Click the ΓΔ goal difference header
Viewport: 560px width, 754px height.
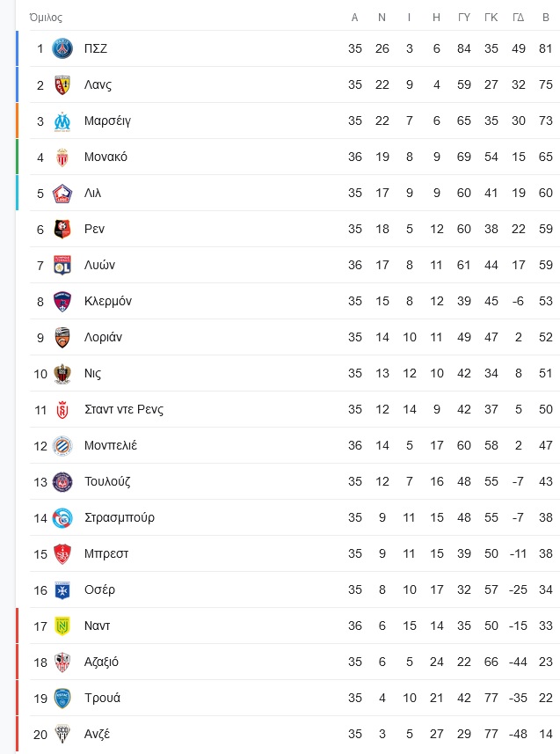coord(518,18)
